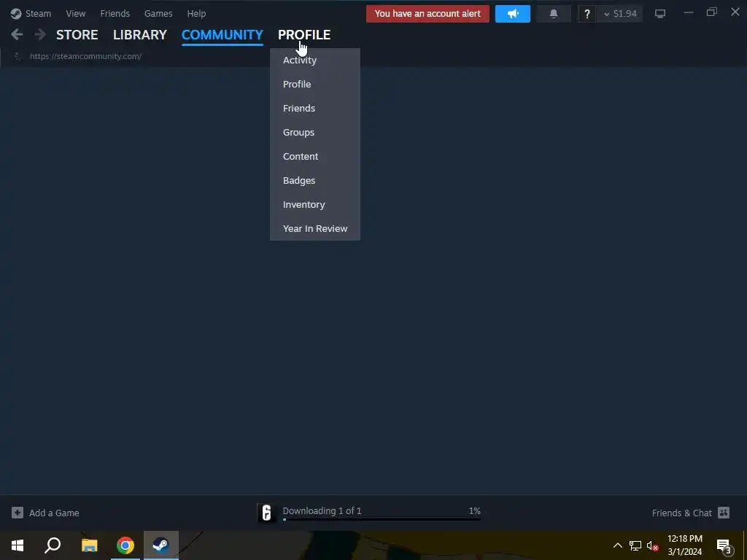Open Content from the dropdown
This screenshot has height=560, width=747.
click(x=315, y=156)
